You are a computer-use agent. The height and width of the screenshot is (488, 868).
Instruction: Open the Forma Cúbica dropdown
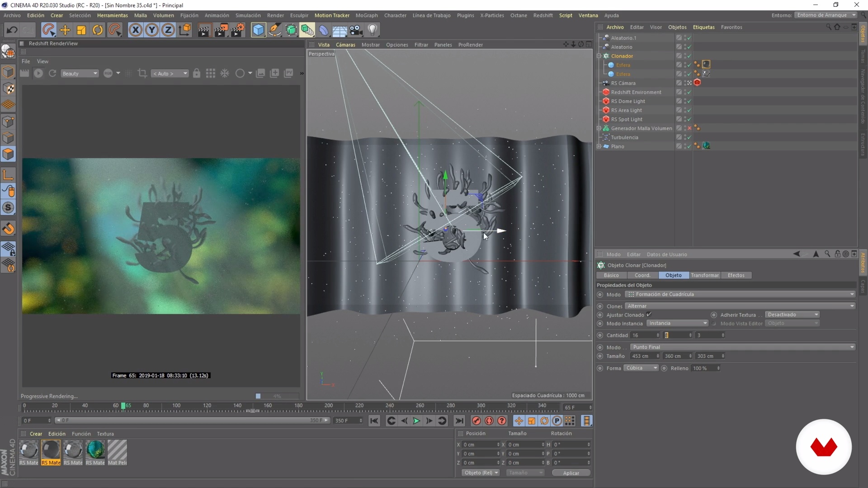pyautogui.click(x=641, y=368)
